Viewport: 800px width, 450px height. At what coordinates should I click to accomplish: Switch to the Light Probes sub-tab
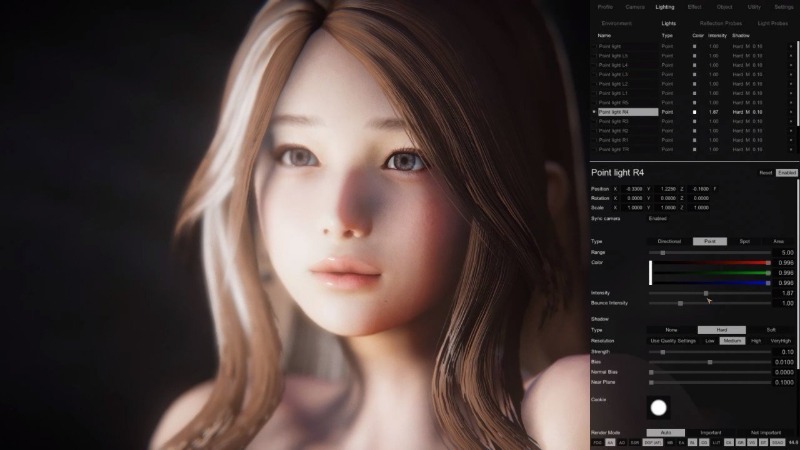(x=772, y=23)
